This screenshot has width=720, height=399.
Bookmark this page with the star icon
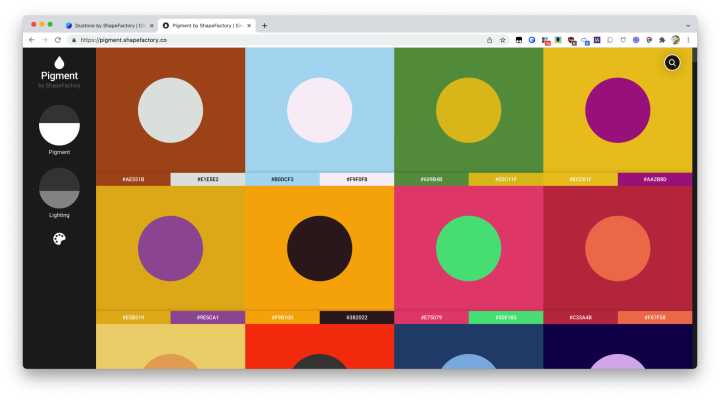(x=503, y=40)
